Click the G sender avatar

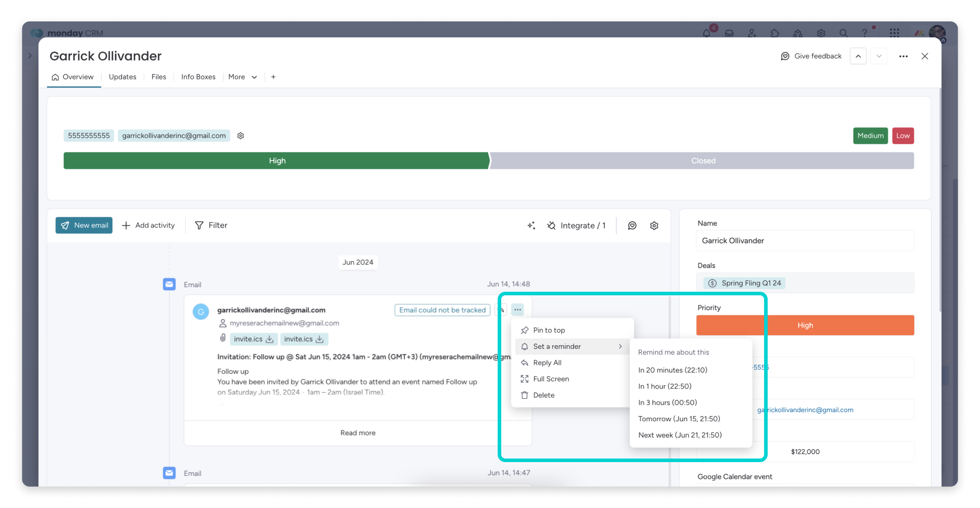tap(201, 312)
